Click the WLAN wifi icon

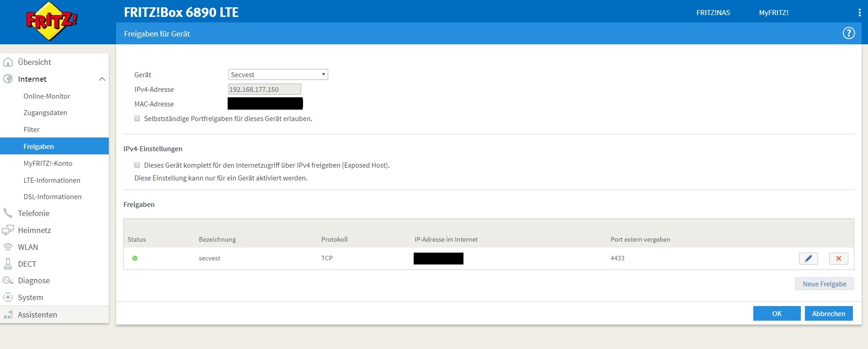pos(8,247)
